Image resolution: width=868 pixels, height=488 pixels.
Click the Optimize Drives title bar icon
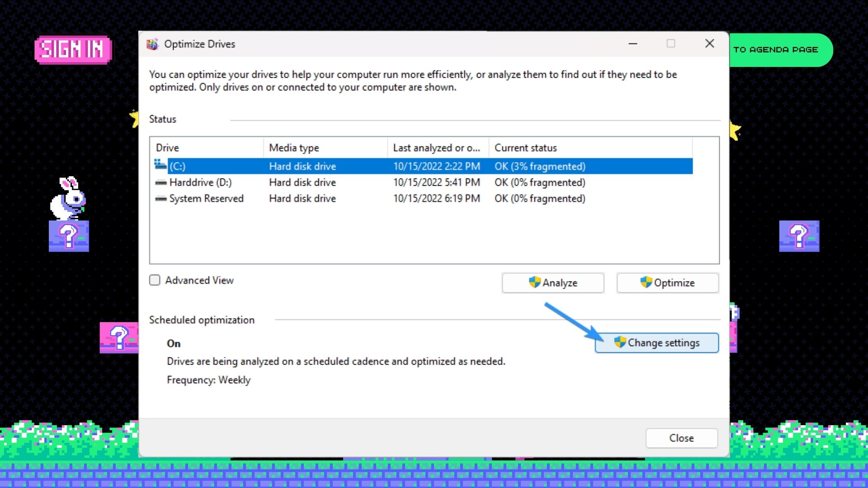pyautogui.click(x=152, y=44)
